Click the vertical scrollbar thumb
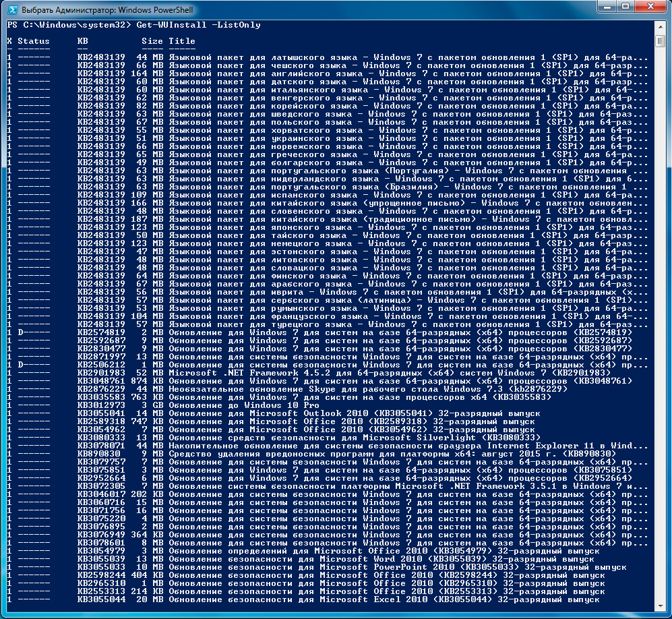The width and height of the screenshot is (672, 619). (x=660, y=40)
